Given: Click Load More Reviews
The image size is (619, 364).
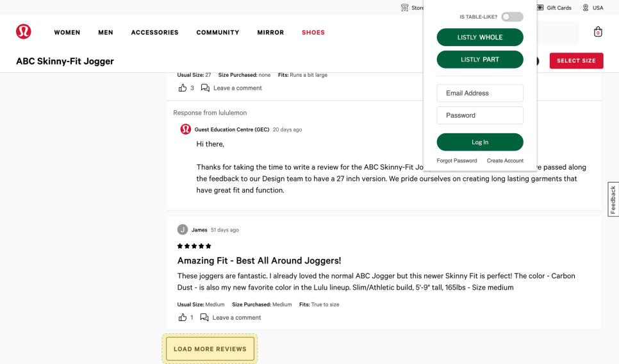Looking at the screenshot, I should pyautogui.click(x=210, y=349).
